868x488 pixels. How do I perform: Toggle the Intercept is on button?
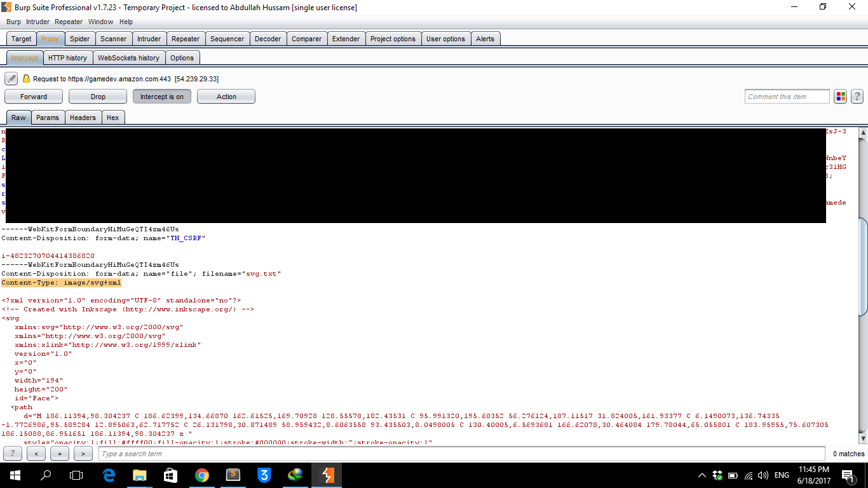pos(162,97)
